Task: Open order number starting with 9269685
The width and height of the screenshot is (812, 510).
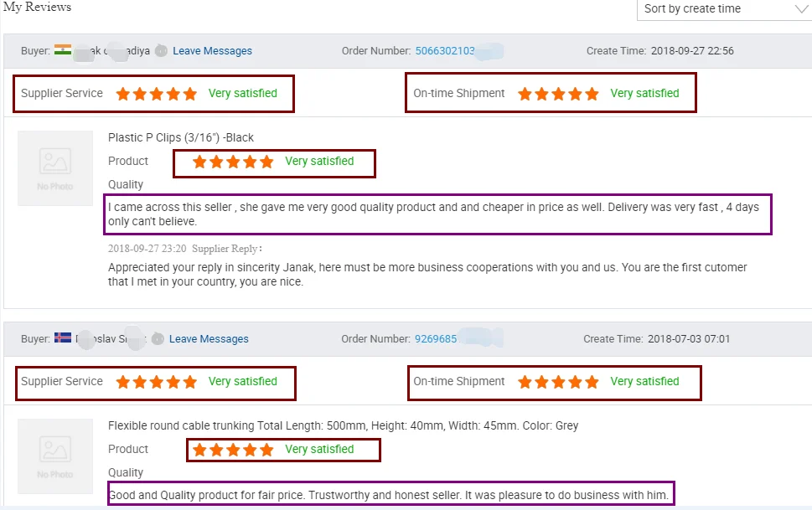Action: click(436, 339)
